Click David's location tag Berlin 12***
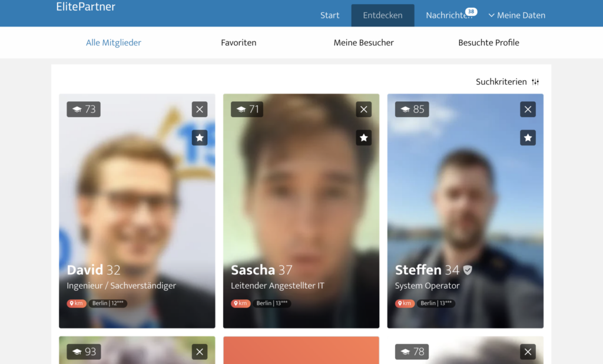This screenshot has width=603, height=364. coord(108,303)
